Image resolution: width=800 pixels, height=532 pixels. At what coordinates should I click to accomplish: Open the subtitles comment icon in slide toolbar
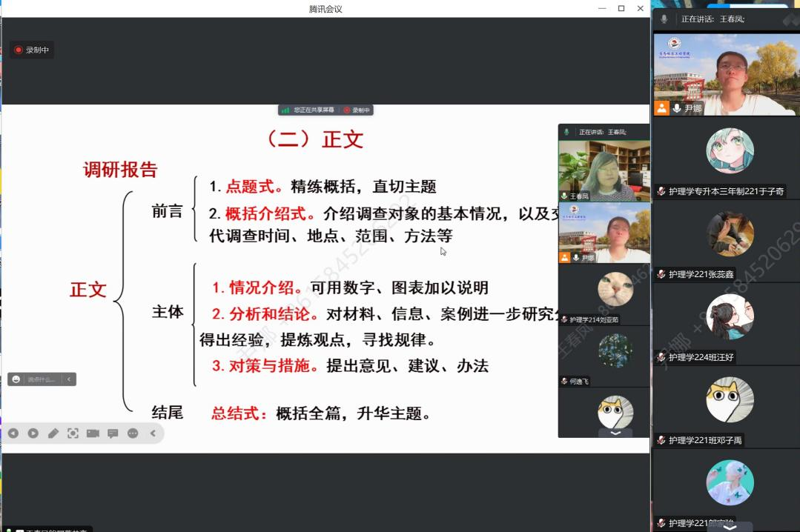(x=113, y=433)
